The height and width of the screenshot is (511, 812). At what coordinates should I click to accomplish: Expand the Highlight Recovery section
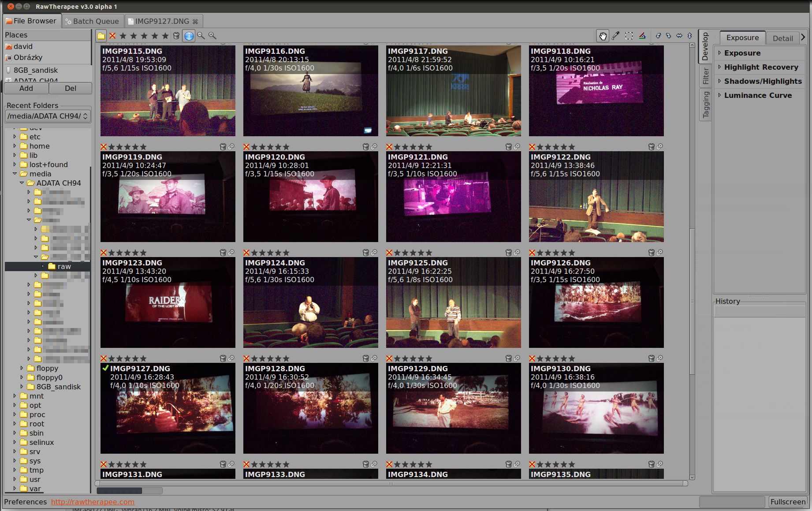719,67
